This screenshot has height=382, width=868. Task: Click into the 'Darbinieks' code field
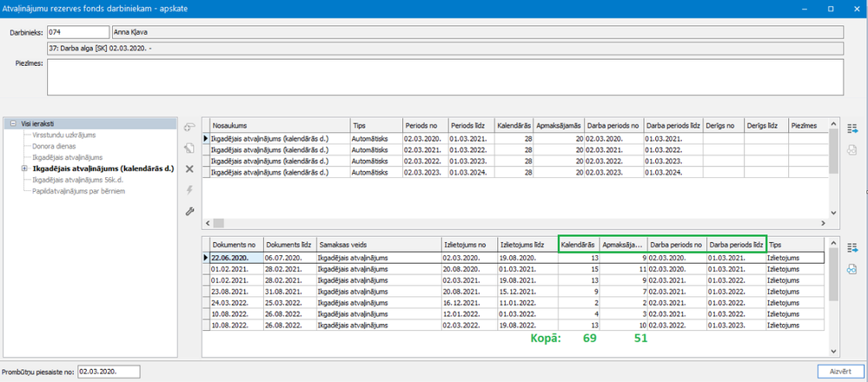[x=72, y=32]
